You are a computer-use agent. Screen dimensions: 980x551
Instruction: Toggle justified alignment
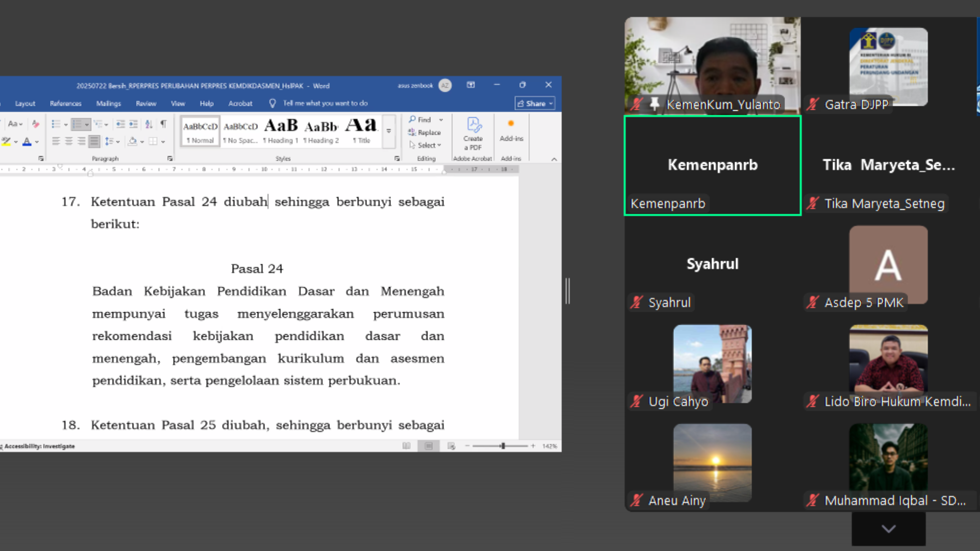tap(94, 141)
